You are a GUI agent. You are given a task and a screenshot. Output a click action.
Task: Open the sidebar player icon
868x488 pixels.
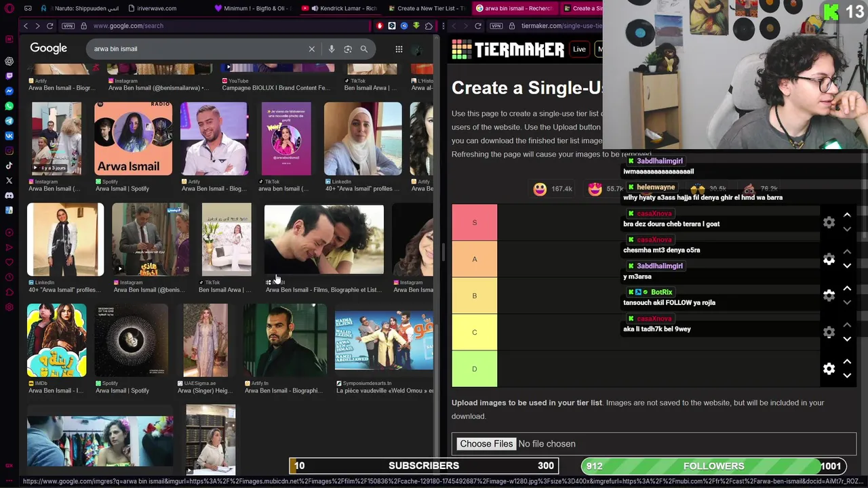pyautogui.click(x=9, y=232)
